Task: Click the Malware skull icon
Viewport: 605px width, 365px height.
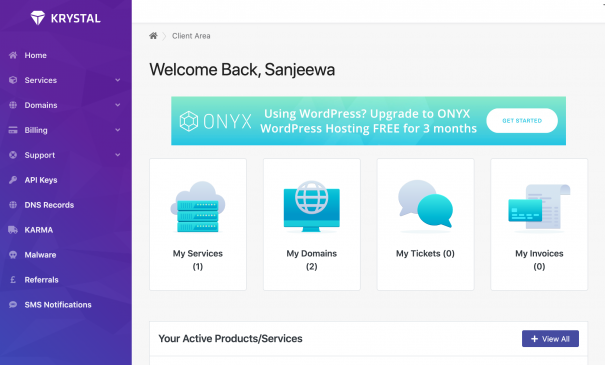Action: coord(13,255)
